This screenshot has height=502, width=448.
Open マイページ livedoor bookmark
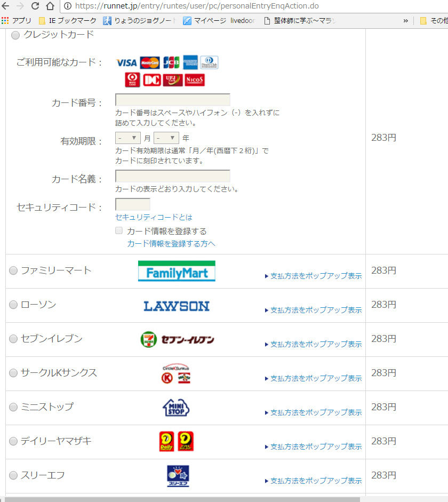click(x=219, y=21)
